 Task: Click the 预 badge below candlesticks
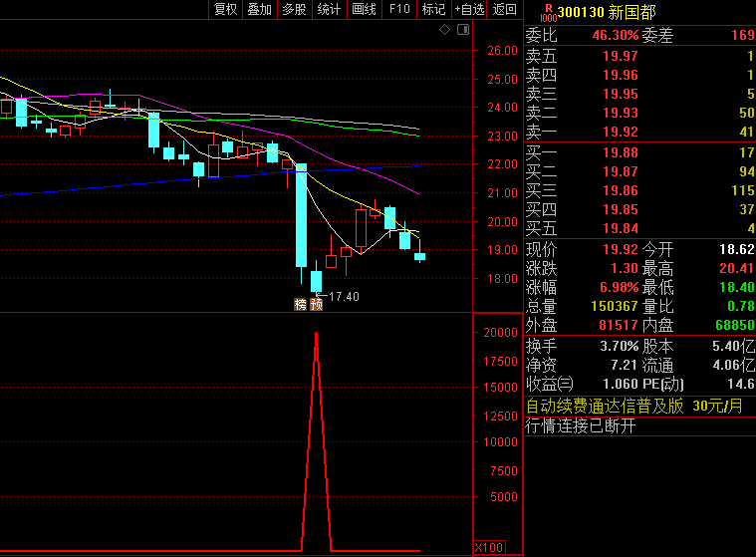pos(317,304)
